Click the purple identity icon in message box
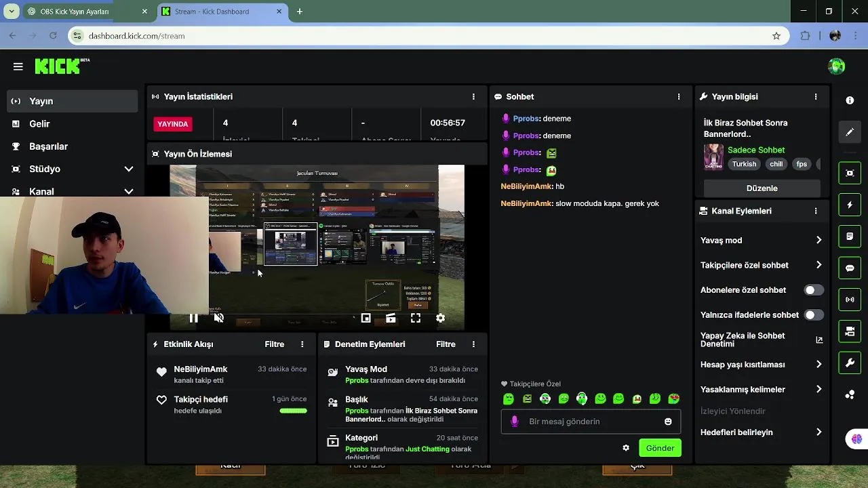Image resolution: width=868 pixels, height=488 pixels. [x=514, y=422]
